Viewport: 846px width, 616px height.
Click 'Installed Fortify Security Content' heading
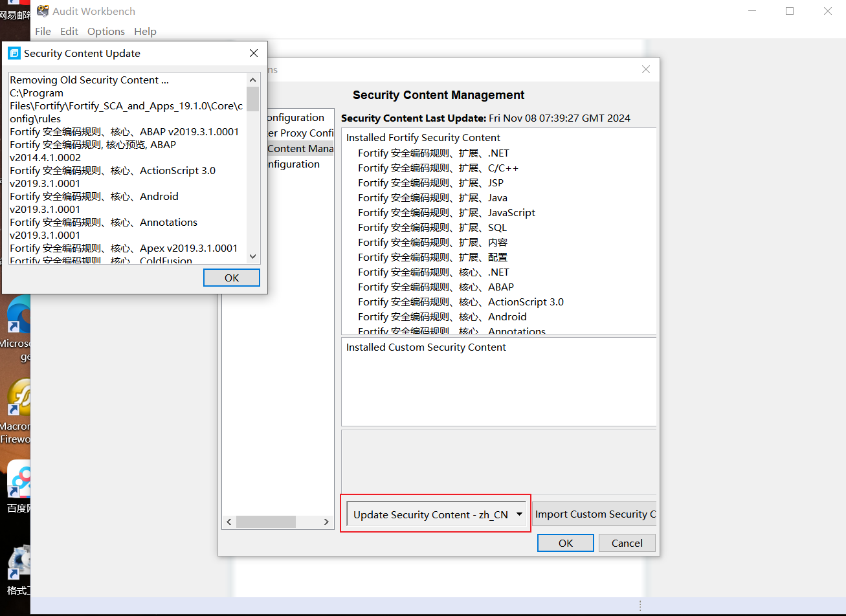(423, 138)
